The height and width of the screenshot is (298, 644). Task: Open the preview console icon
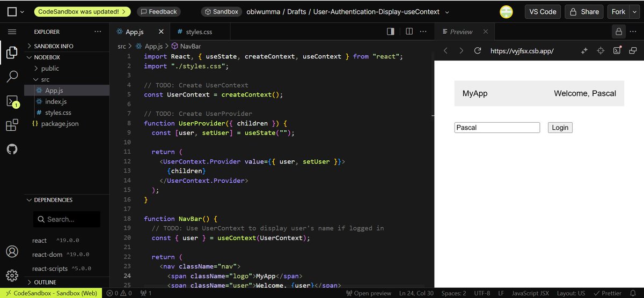point(617,51)
